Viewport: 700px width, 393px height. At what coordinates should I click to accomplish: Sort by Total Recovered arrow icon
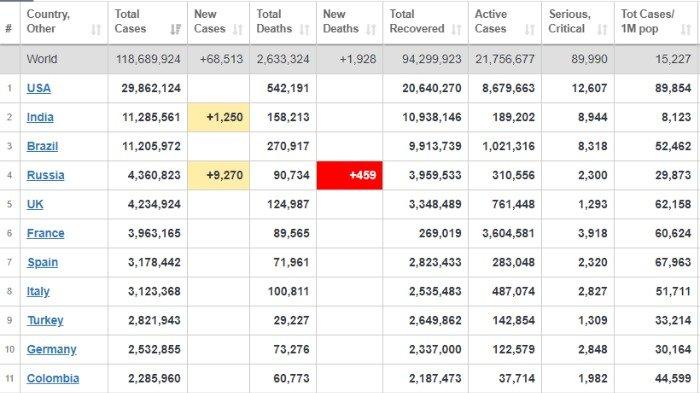point(457,29)
